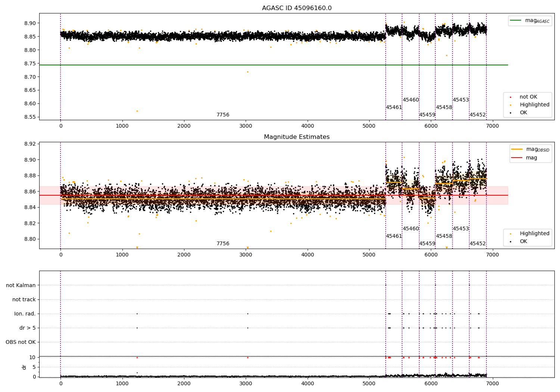Click OBSID label 7756 in Magnitude Estimates plot

pyautogui.click(x=223, y=244)
